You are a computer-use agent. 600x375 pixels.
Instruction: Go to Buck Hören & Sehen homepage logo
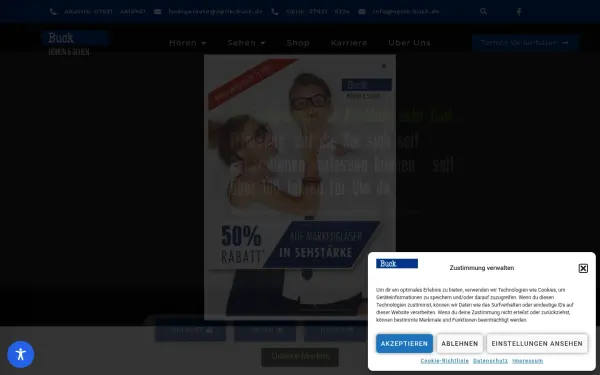[x=75, y=43]
